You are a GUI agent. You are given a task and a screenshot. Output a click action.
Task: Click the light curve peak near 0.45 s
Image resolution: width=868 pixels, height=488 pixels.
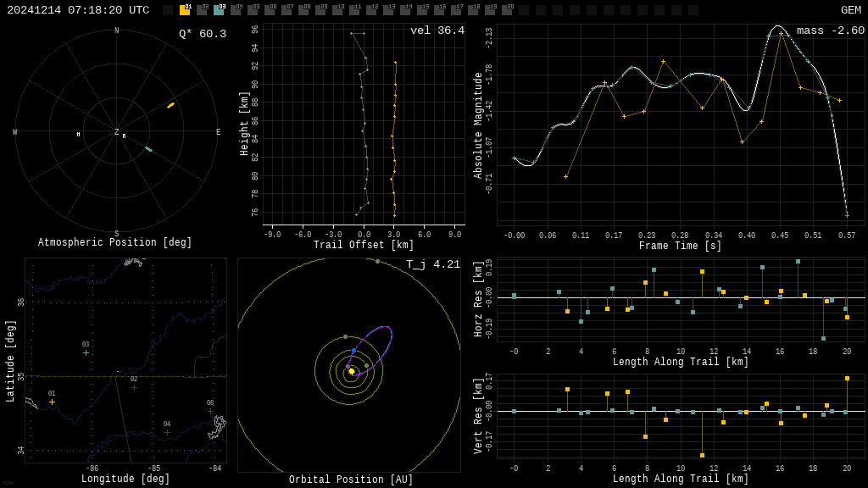click(x=778, y=28)
